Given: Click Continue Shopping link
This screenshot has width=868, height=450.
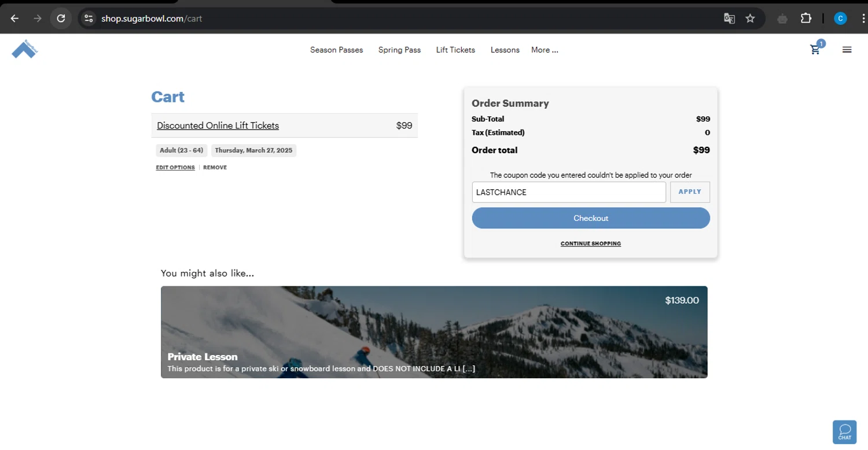Looking at the screenshot, I should pos(591,244).
